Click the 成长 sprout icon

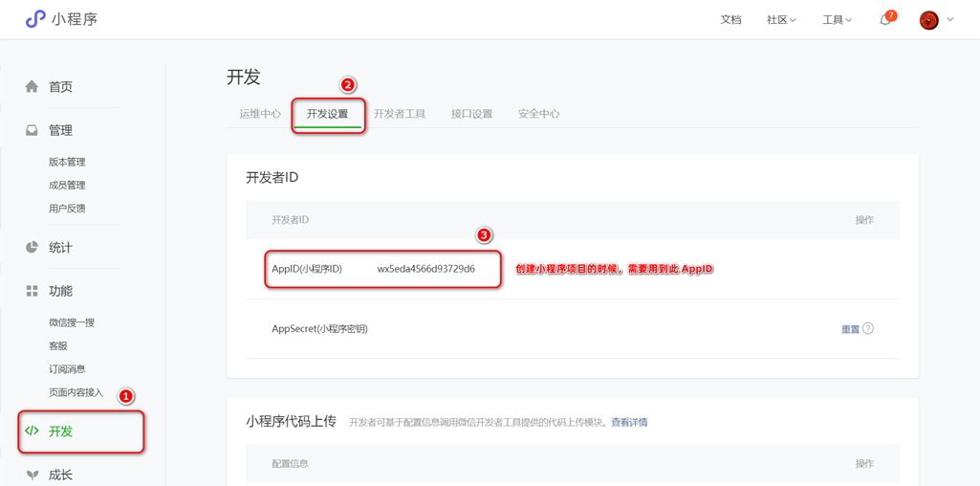click(x=32, y=475)
